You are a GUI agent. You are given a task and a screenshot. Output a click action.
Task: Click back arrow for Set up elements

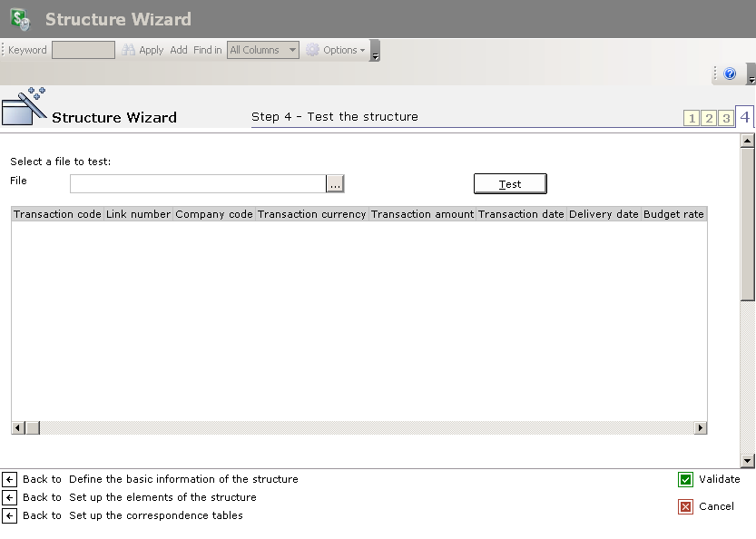coord(10,498)
